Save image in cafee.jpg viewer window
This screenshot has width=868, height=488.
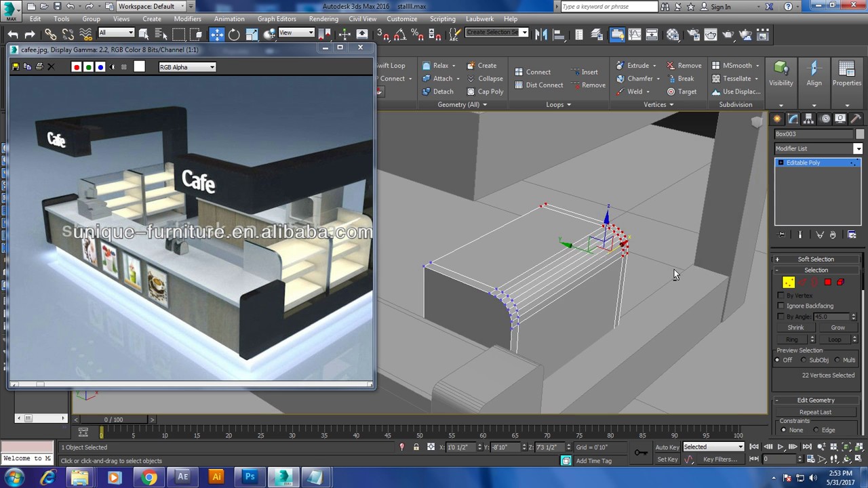pos(16,66)
